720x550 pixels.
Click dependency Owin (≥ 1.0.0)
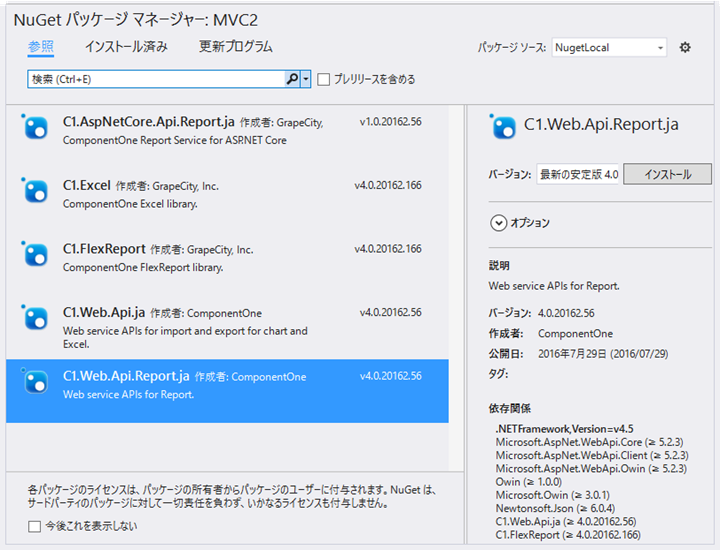[529, 482]
